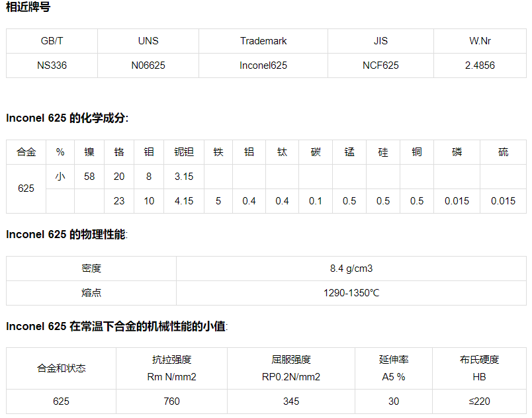Image resolution: width=532 pixels, height=418 pixels.
Task: Click the % header cell
Action: tap(60, 152)
